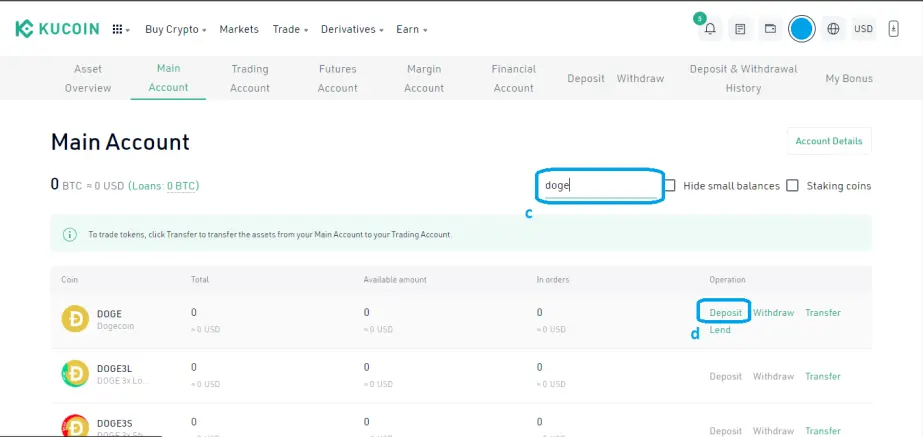Screen dimensions: 923x437
Task: Enable Hide small balances checkbox
Action: click(x=670, y=186)
